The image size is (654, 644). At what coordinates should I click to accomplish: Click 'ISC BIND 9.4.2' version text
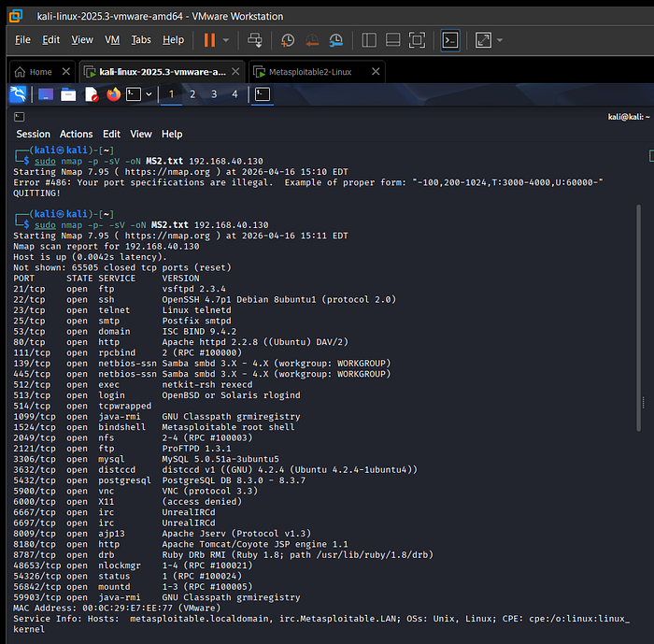click(x=199, y=332)
